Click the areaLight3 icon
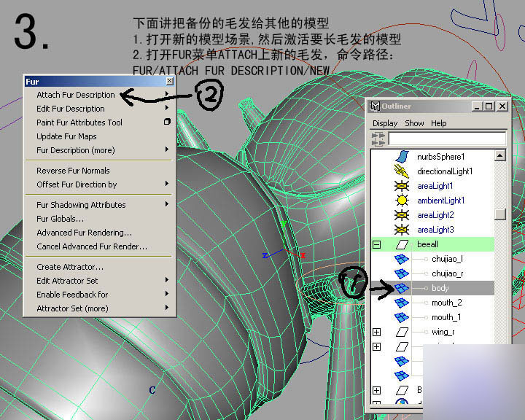525x420 pixels. pyautogui.click(x=402, y=230)
